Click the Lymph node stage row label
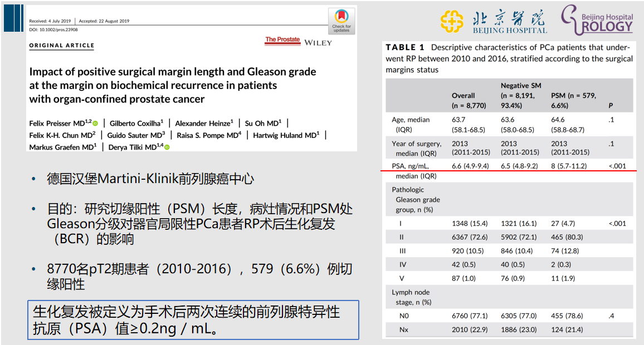 tap(412, 297)
